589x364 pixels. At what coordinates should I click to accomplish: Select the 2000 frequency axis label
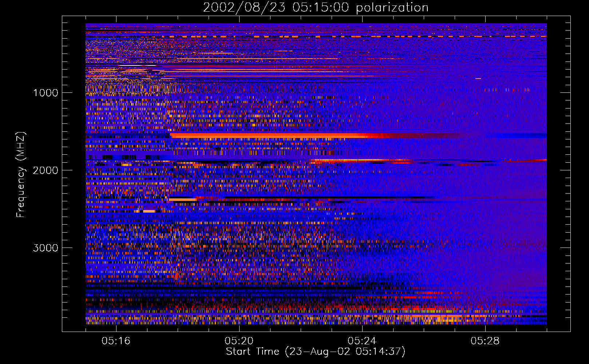[46, 170]
